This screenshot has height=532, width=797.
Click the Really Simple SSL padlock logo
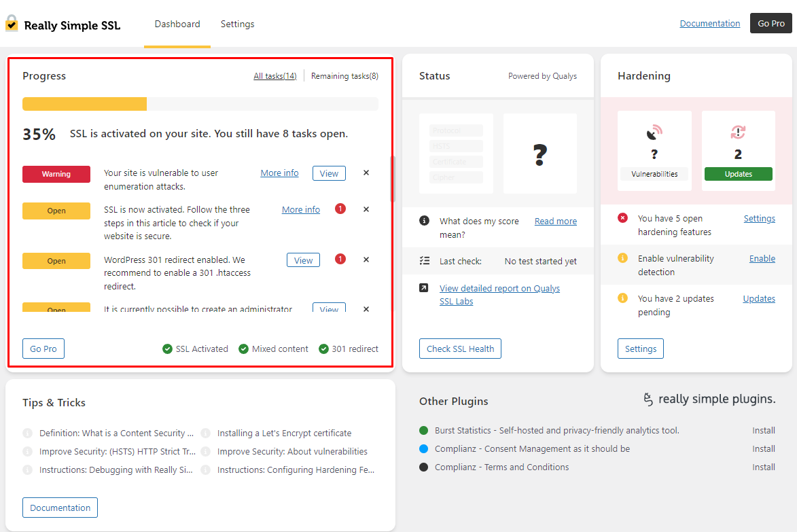pos(12,23)
